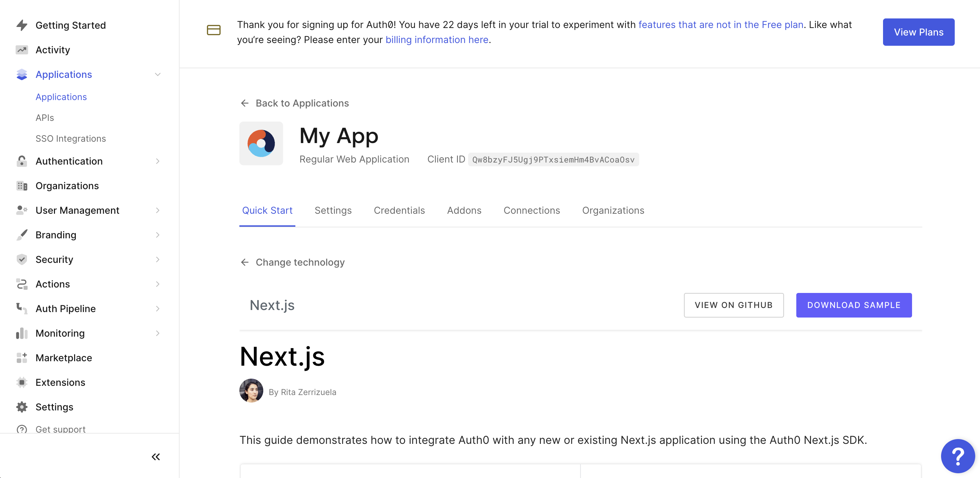Screen dimensions: 980x478
Task: Click the User Management person icon
Action: (22, 210)
